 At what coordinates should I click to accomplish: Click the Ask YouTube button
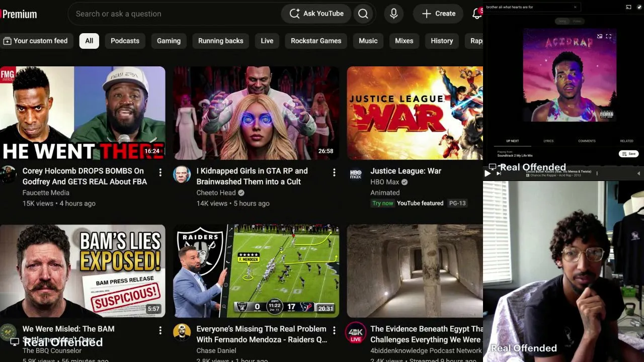tap(317, 14)
